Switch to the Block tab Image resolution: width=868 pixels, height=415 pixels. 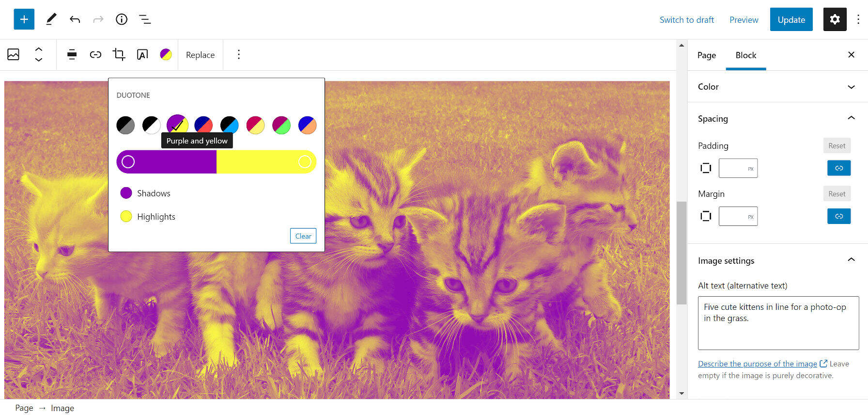746,55
